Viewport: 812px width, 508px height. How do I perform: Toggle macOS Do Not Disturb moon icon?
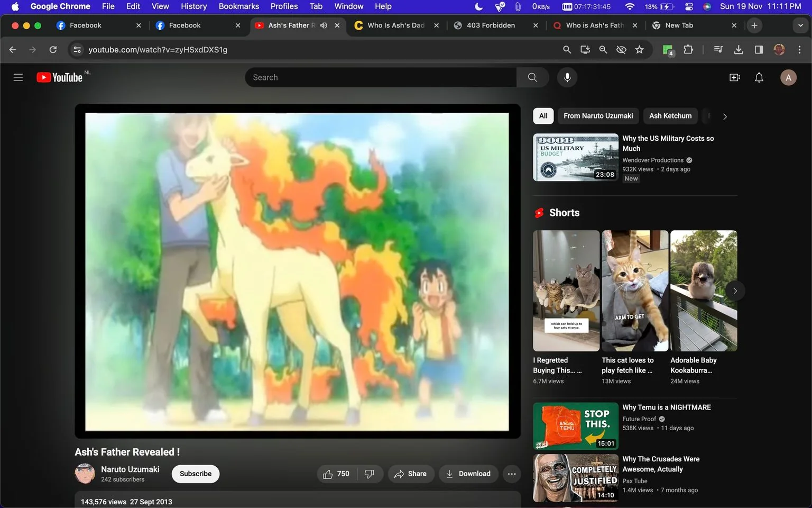pos(479,6)
